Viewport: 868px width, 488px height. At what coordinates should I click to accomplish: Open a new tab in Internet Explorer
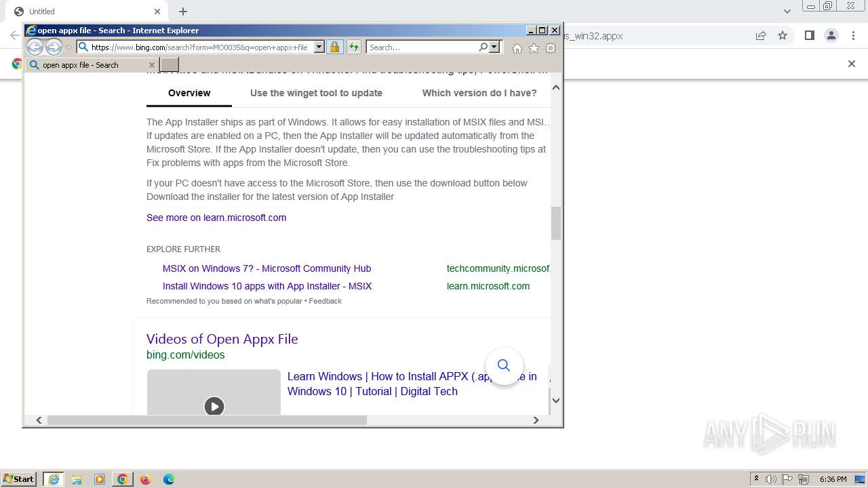pyautogui.click(x=170, y=64)
